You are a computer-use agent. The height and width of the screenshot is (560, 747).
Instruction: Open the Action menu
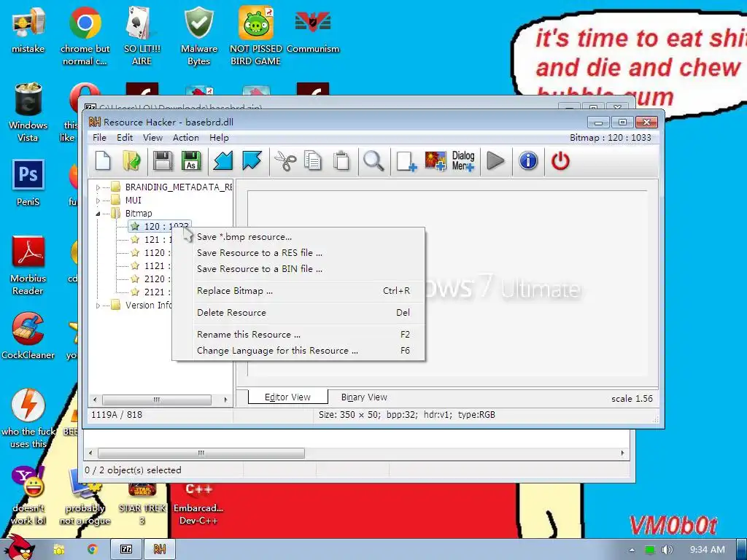tap(186, 138)
